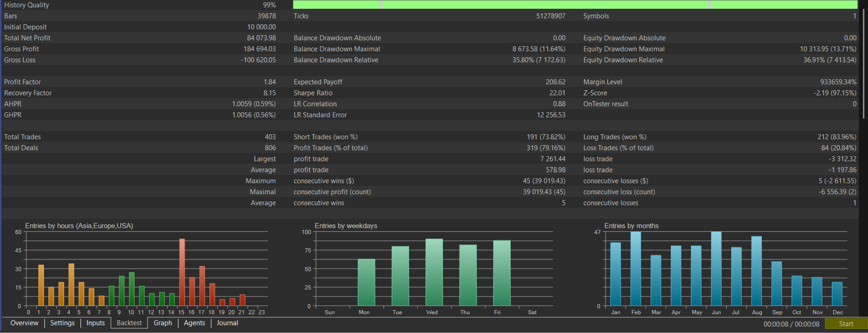Screen dimensions: 868x333
Task: Open the Overview tab
Action: click(24, 323)
